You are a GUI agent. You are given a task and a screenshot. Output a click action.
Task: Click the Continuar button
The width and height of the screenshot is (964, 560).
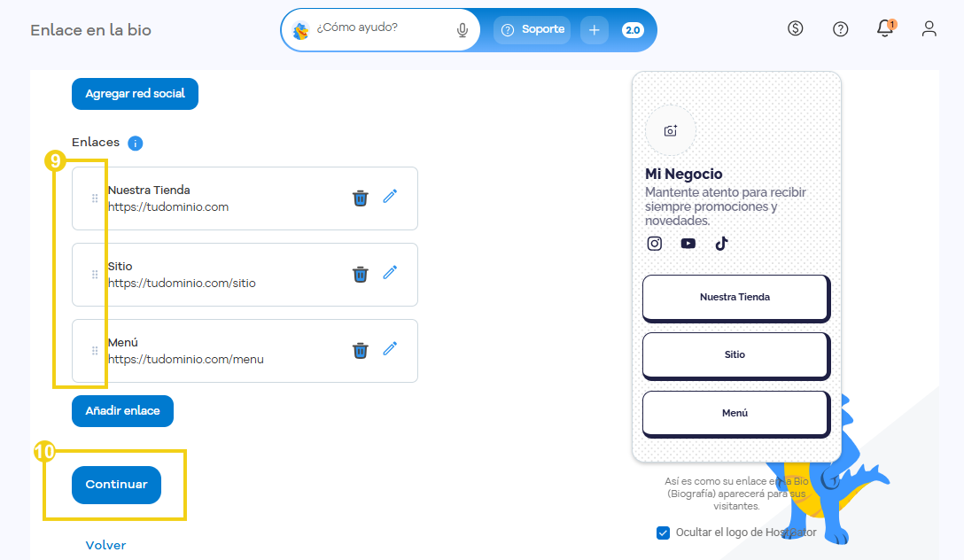116,485
